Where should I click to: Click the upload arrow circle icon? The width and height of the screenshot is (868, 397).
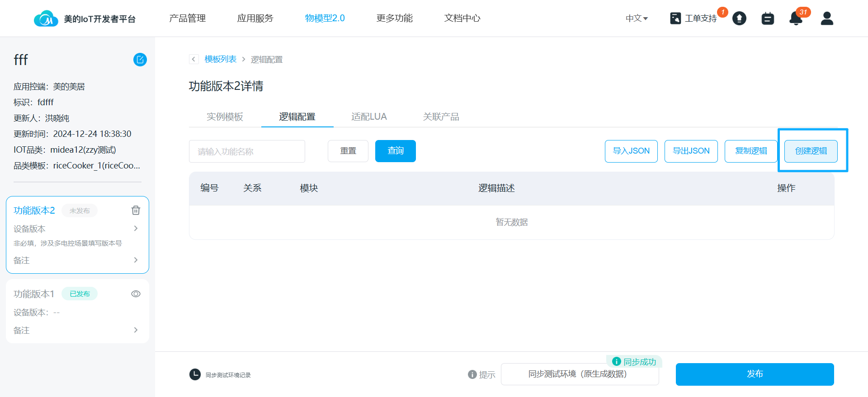[739, 19]
